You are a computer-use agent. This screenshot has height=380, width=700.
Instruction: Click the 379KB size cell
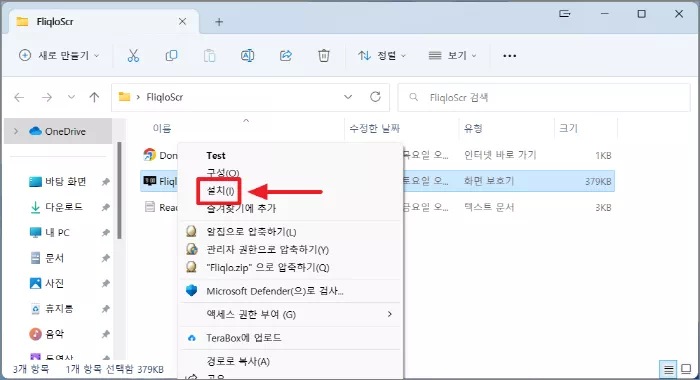[x=598, y=182]
